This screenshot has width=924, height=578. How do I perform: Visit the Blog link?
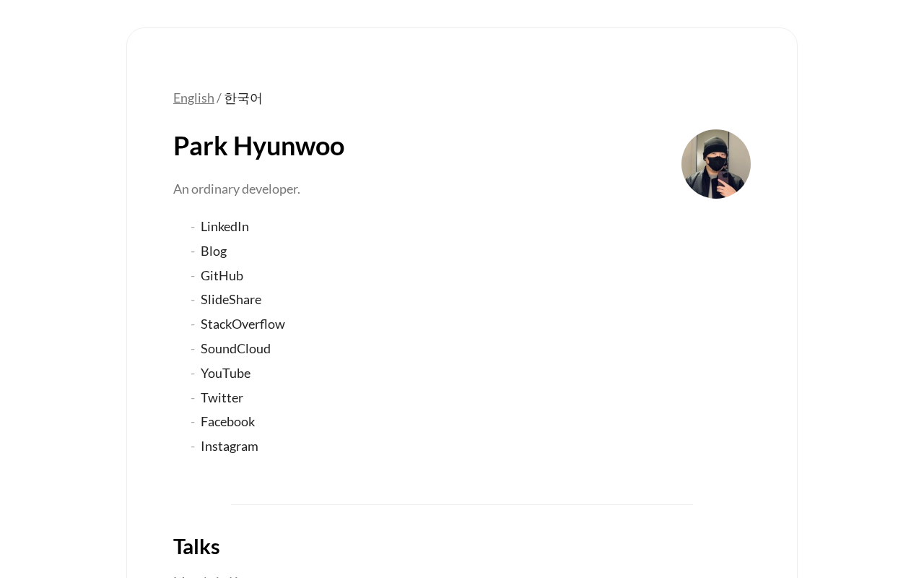coord(214,251)
